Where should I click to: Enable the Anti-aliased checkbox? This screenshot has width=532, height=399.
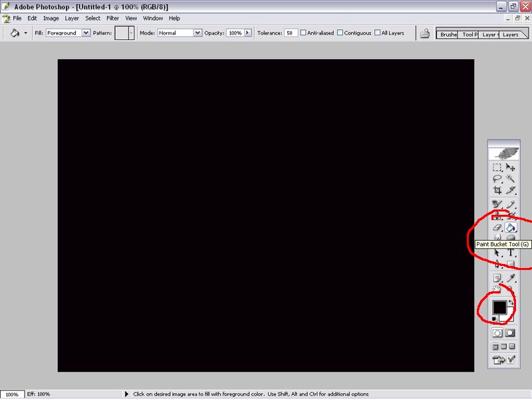(303, 33)
